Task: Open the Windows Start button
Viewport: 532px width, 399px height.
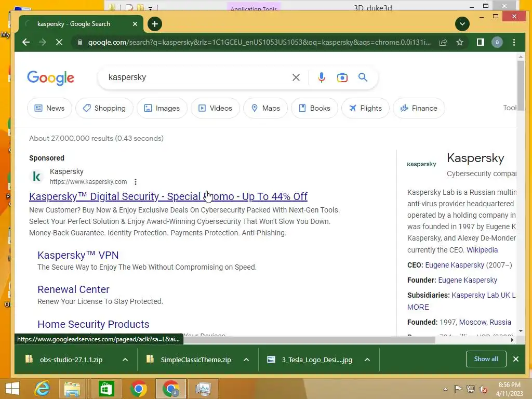Action: [12, 389]
